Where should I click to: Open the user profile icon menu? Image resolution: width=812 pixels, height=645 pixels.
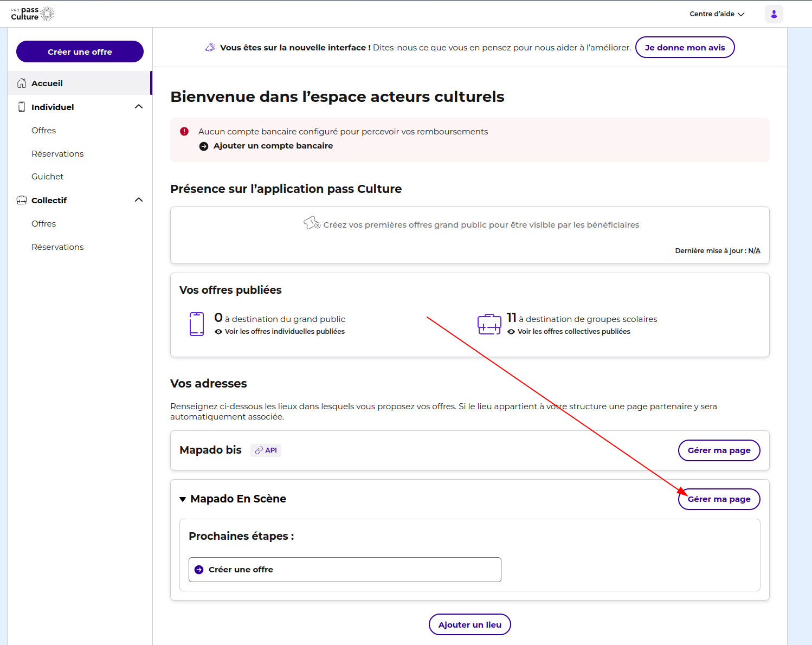tap(774, 14)
